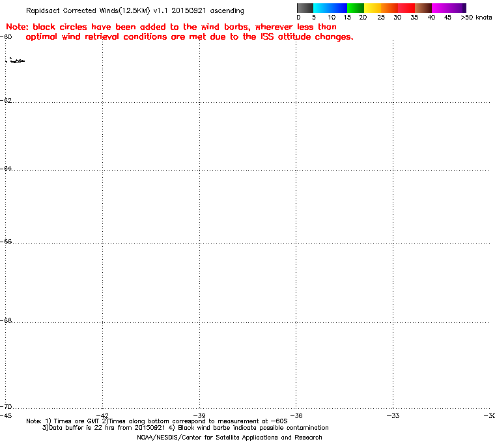Click the '>50 knots' legend label
The width and height of the screenshot is (495, 448).
pos(476,18)
